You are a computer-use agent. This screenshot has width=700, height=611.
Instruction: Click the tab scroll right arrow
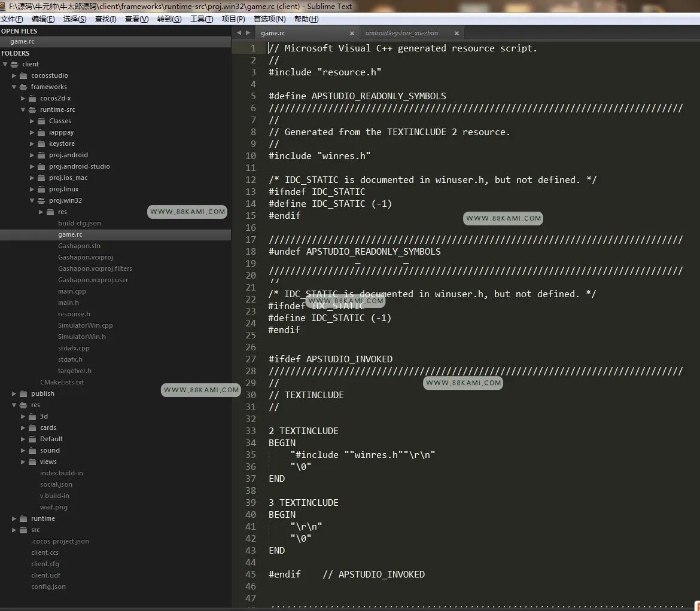248,32
